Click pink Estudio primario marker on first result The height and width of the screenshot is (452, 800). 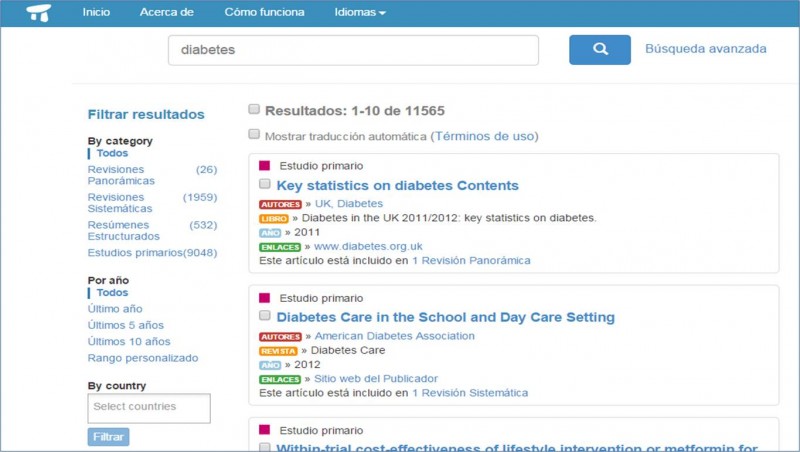265,166
